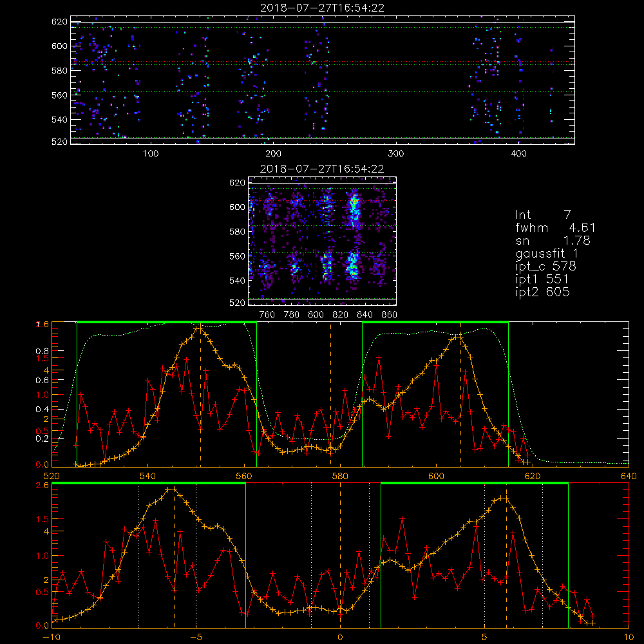The image size is (644, 644).
Task: Click x-axis label 400 of top plot
Action: [518, 154]
